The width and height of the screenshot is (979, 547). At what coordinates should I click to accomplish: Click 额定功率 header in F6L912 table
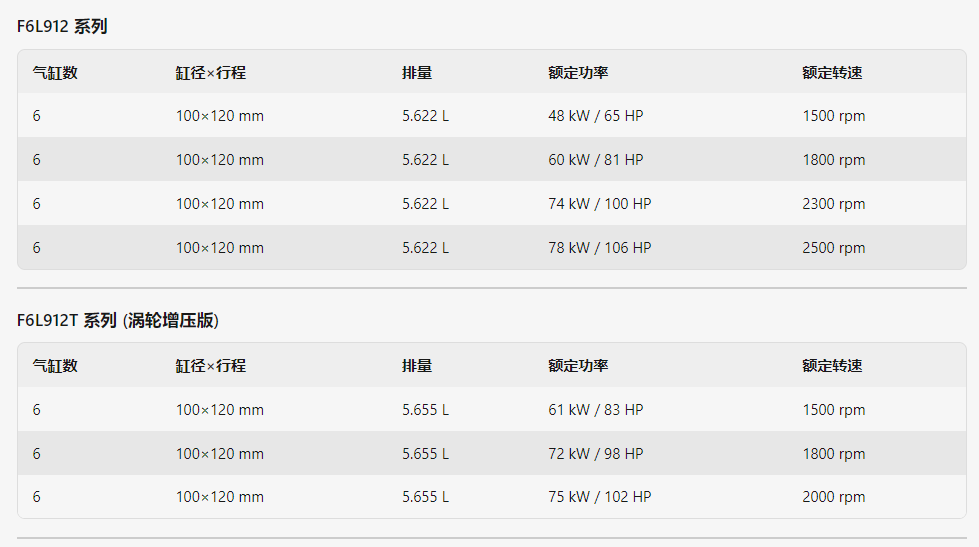pos(578,72)
